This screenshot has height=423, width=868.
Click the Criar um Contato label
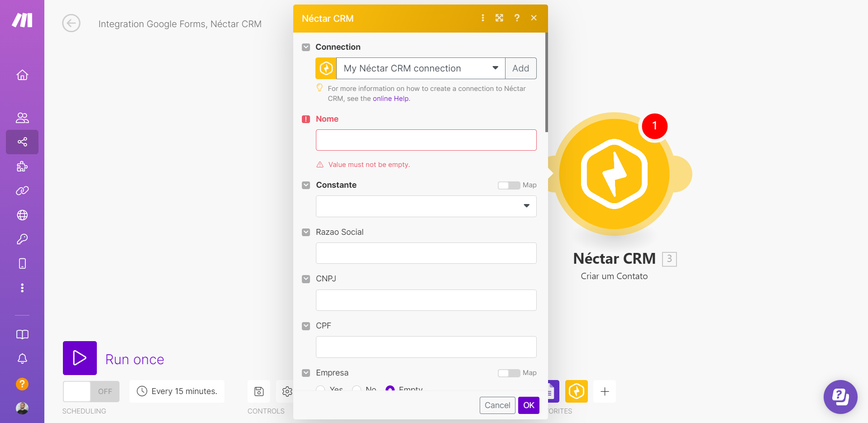click(x=614, y=276)
